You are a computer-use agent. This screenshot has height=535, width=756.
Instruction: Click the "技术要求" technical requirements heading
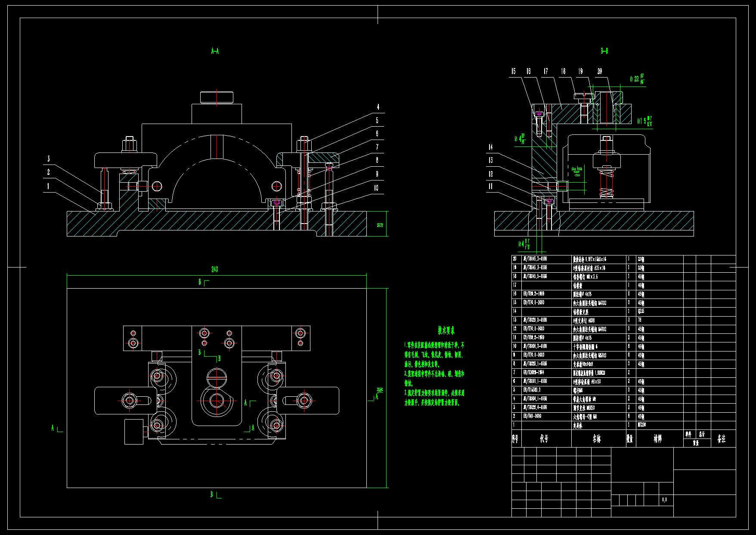[446, 330]
